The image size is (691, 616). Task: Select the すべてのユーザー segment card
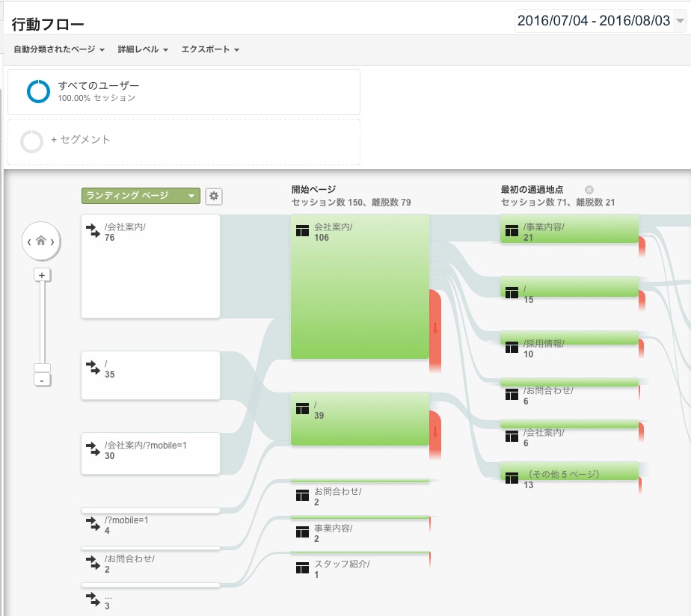184,92
